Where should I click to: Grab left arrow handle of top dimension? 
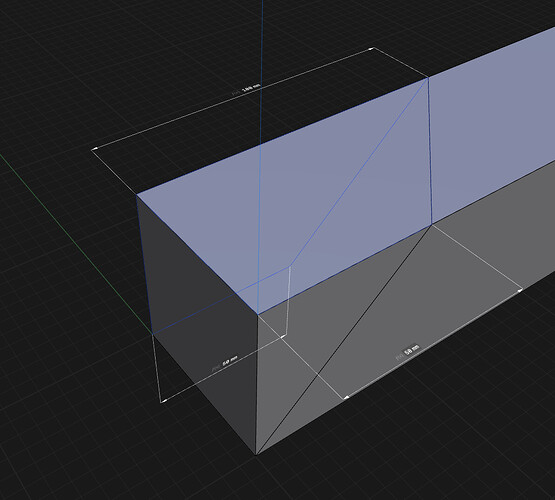pyautogui.click(x=94, y=149)
